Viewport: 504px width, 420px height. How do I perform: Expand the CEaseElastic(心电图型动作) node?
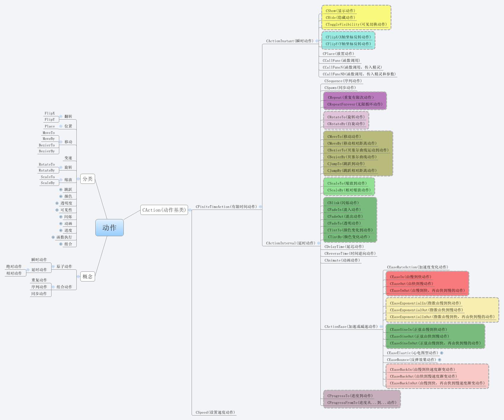(442, 353)
